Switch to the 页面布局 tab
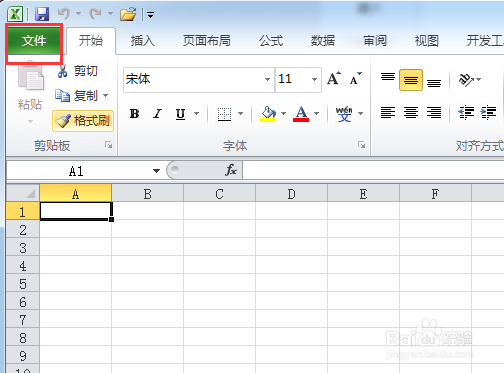Image resolution: width=504 pixels, height=373 pixels. [207, 41]
